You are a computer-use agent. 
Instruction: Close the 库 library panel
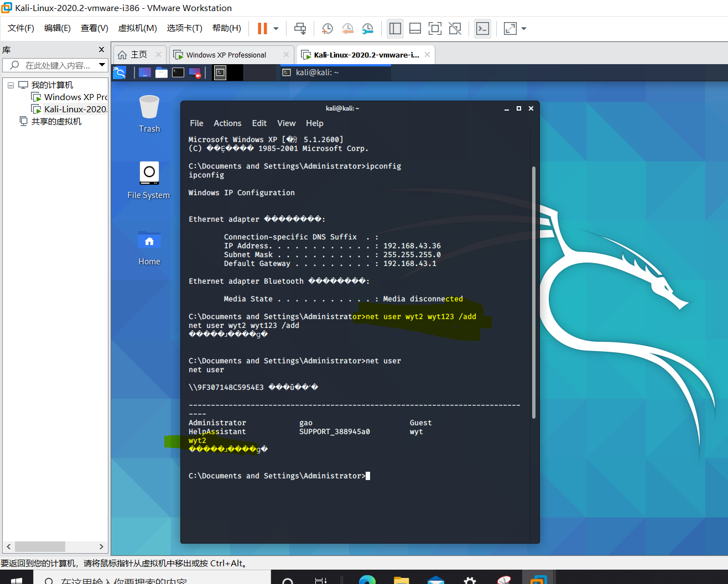click(x=101, y=50)
